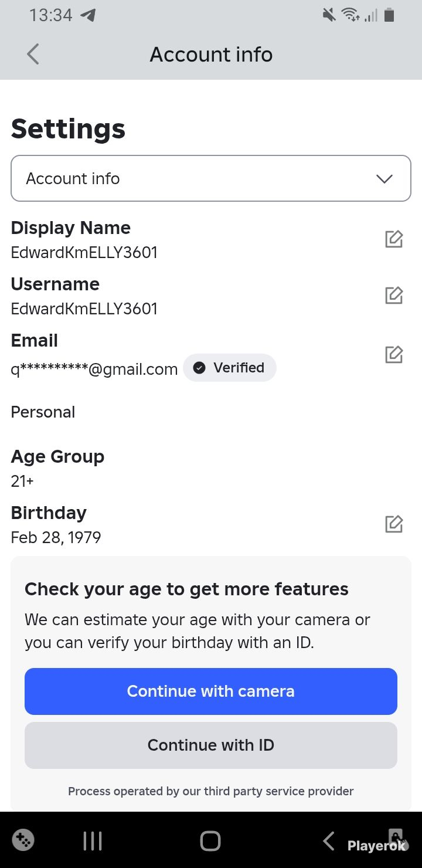Tap the Feb 28, 1979 birthday value
The width and height of the screenshot is (422, 868).
[56, 537]
